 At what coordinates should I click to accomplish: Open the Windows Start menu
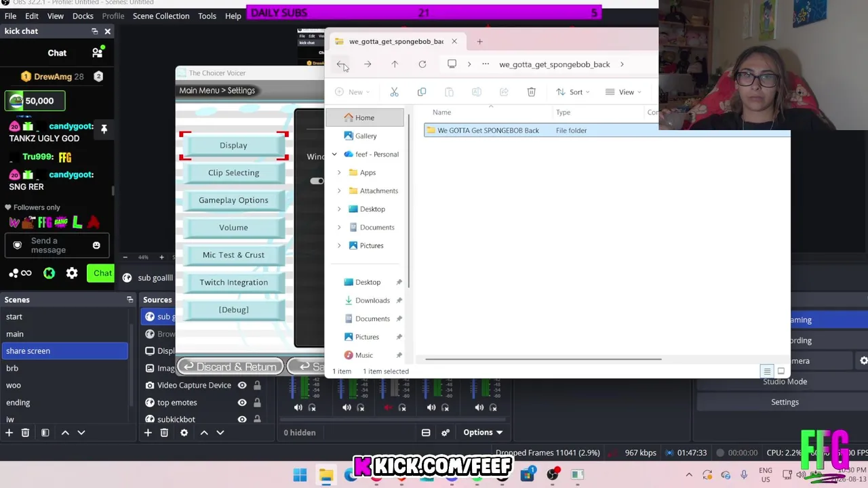tap(300, 474)
